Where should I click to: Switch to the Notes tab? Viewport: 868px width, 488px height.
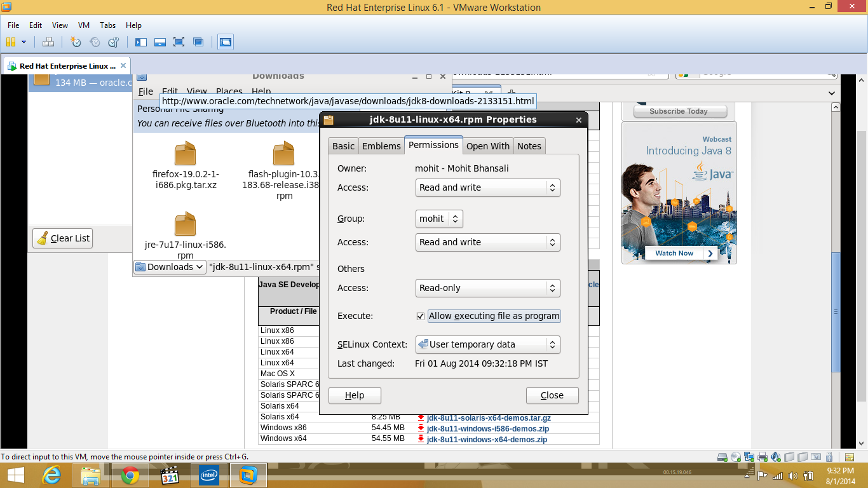click(529, 146)
